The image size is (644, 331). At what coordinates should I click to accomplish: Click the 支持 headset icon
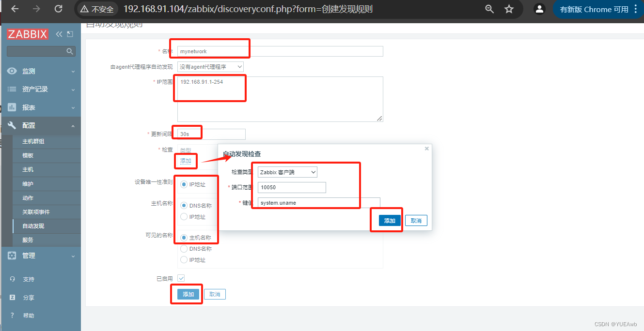(x=13, y=279)
